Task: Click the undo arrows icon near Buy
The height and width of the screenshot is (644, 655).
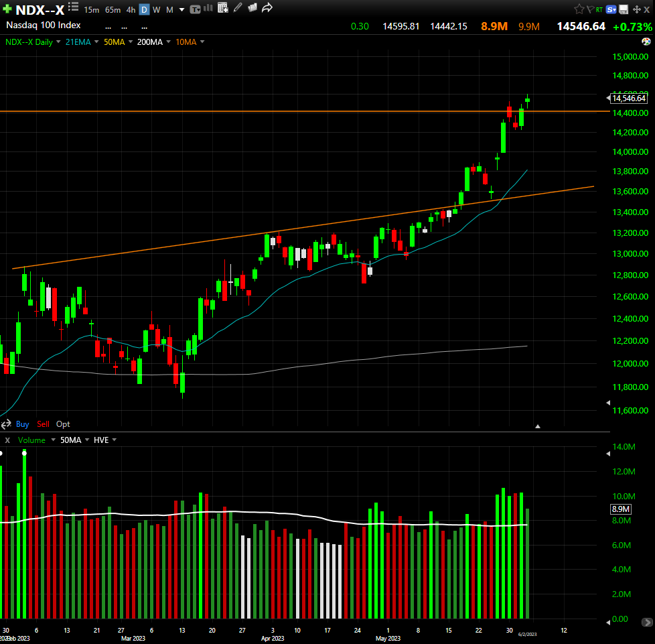Action: 6,425
